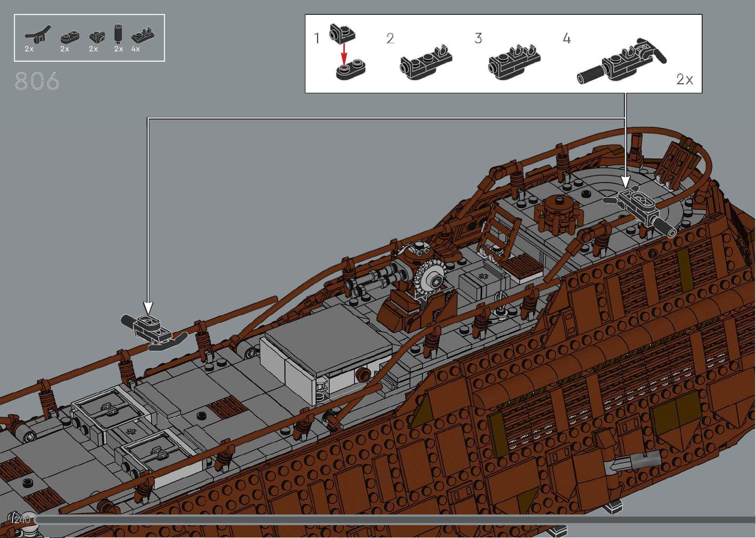The image size is (756, 538).
Task: Select the rounded 1x2 plate in parts list
Action: pos(70,38)
